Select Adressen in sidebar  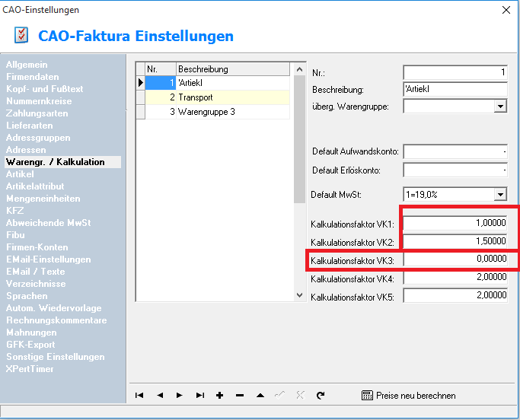(26, 150)
